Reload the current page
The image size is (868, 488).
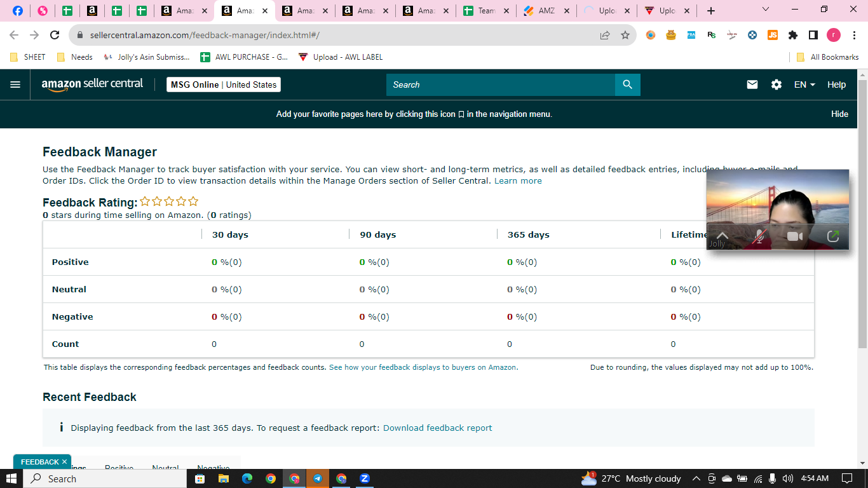click(55, 35)
